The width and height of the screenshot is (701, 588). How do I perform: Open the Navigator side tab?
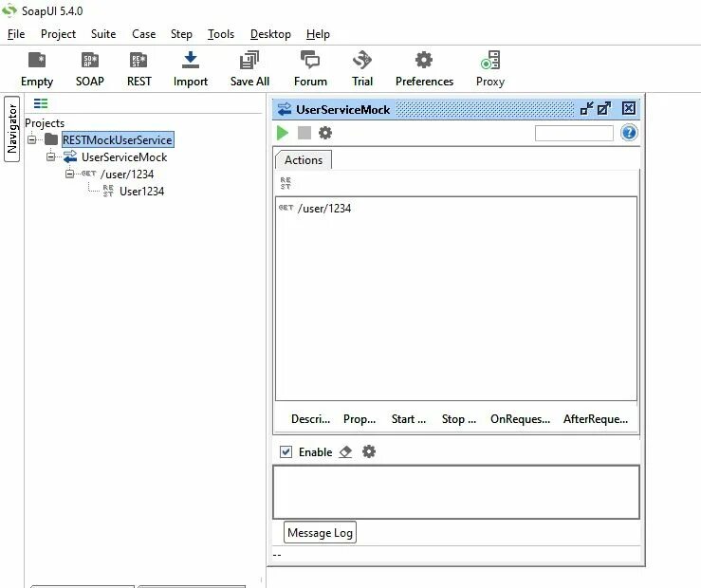pyautogui.click(x=12, y=129)
